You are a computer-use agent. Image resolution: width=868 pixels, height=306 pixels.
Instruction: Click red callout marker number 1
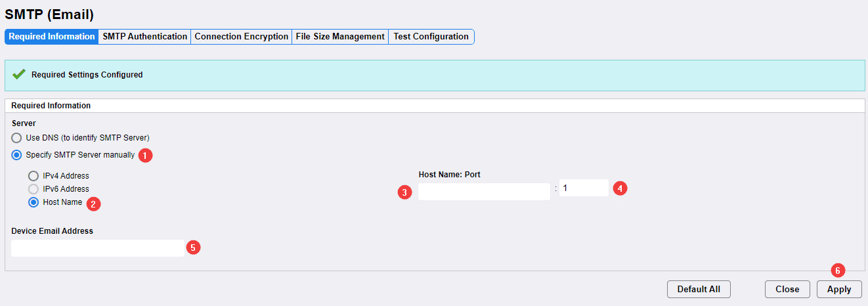pyautogui.click(x=146, y=156)
